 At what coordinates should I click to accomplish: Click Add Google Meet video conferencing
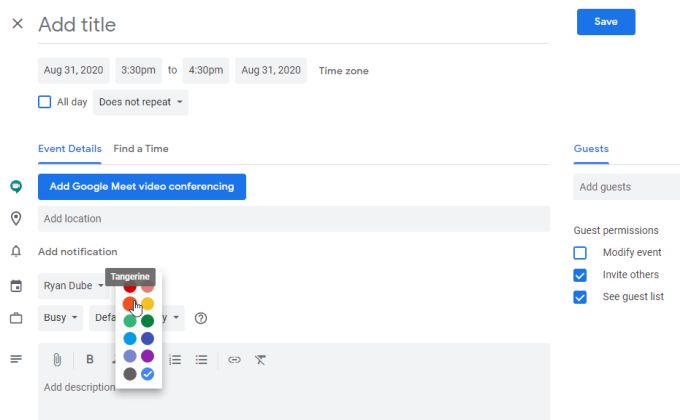coord(142,187)
